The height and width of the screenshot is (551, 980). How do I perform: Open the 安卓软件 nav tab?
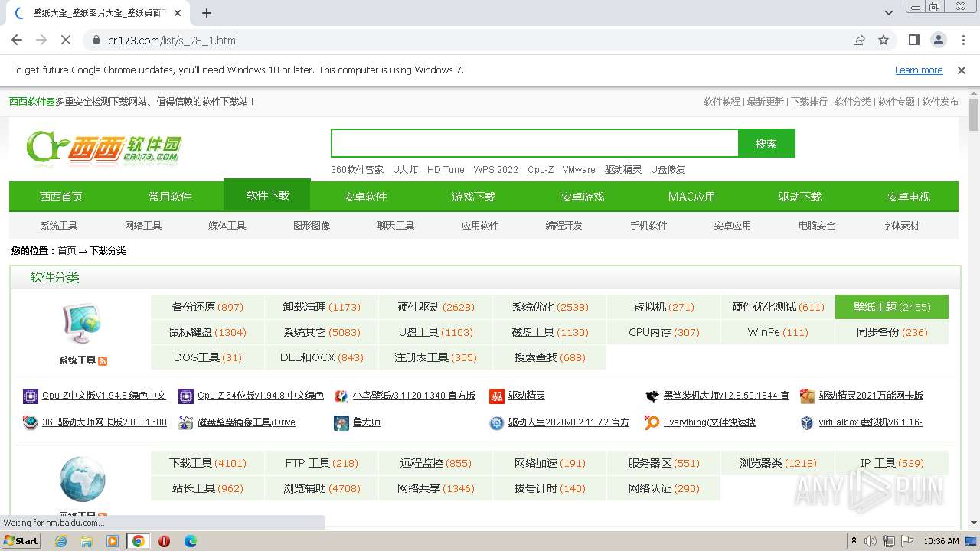(365, 197)
